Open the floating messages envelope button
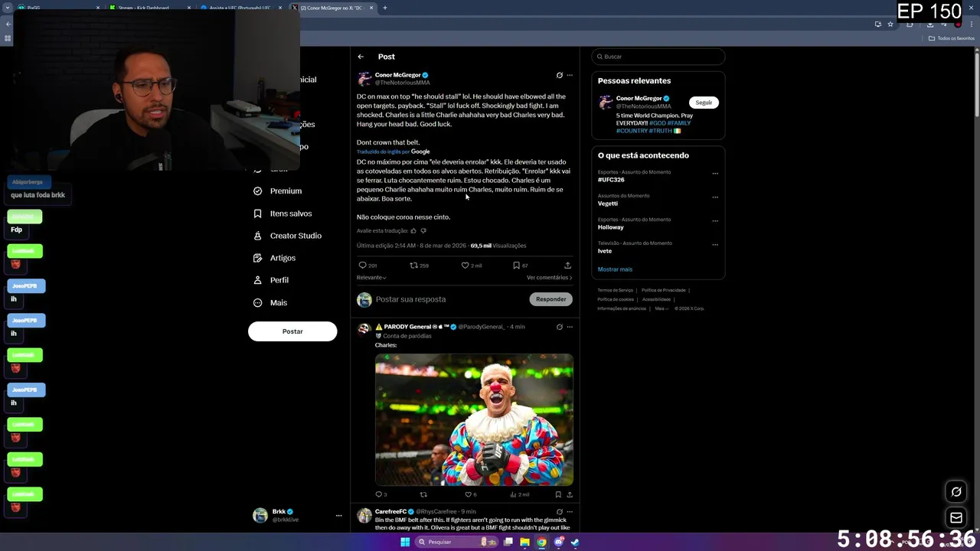This screenshot has width=980, height=551. pos(956,518)
